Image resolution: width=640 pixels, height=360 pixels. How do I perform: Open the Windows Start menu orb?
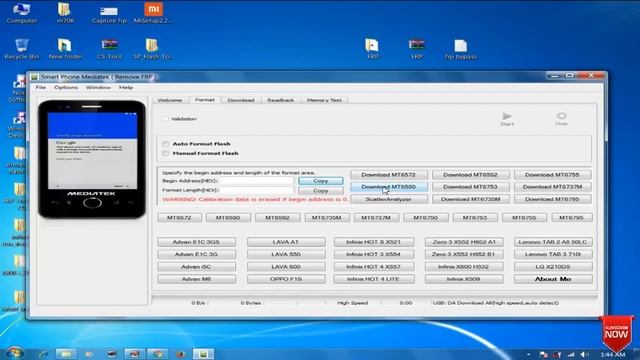(x=15, y=353)
